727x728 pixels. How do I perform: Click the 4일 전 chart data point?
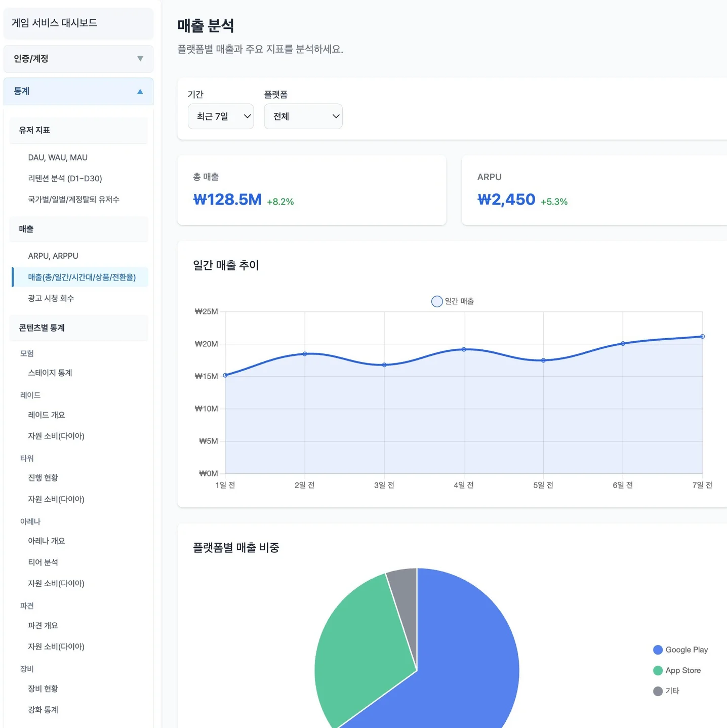pyautogui.click(x=464, y=349)
